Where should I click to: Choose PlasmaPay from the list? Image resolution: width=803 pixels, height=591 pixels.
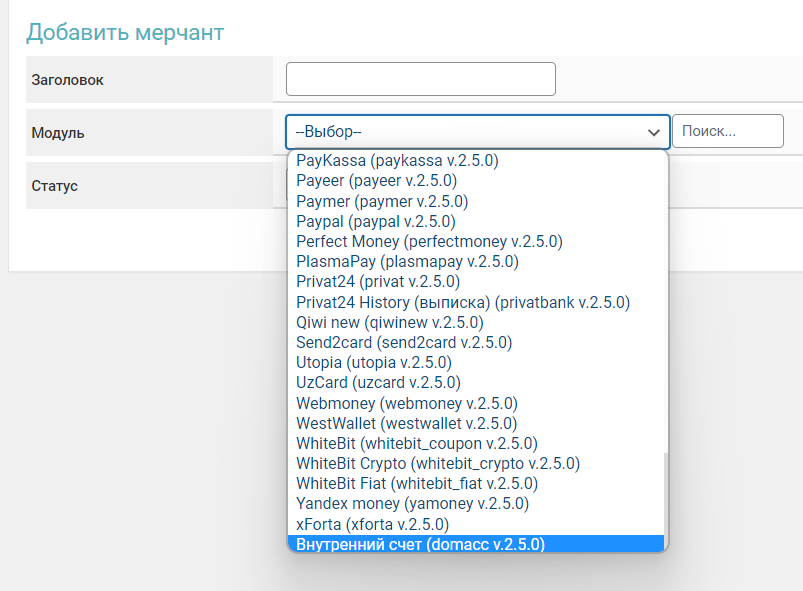click(407, 261)
